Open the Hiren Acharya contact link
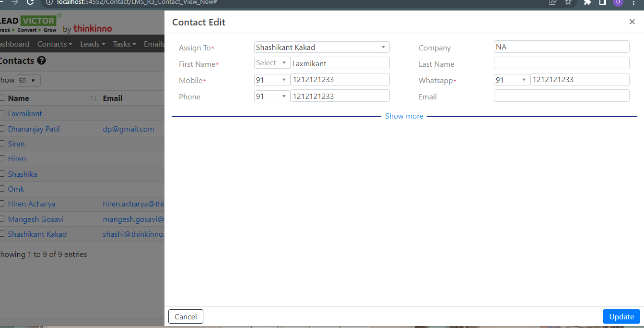The image size is (644, 328). point(31,204)
